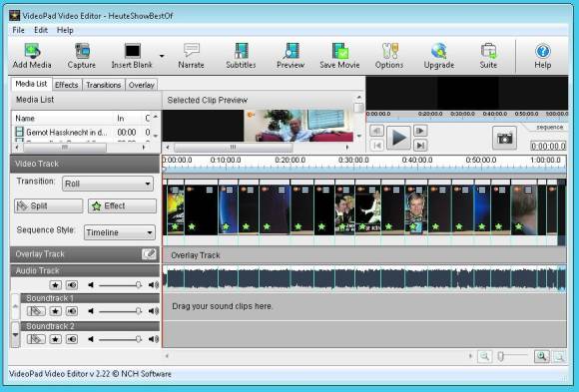Jump to the start of the sequence

click(x=376, y=146)
